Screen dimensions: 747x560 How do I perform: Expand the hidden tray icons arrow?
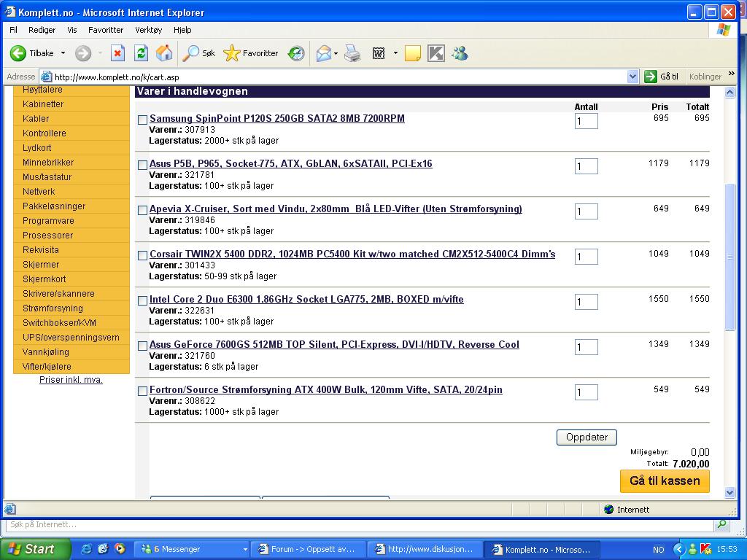click(679, 549)
